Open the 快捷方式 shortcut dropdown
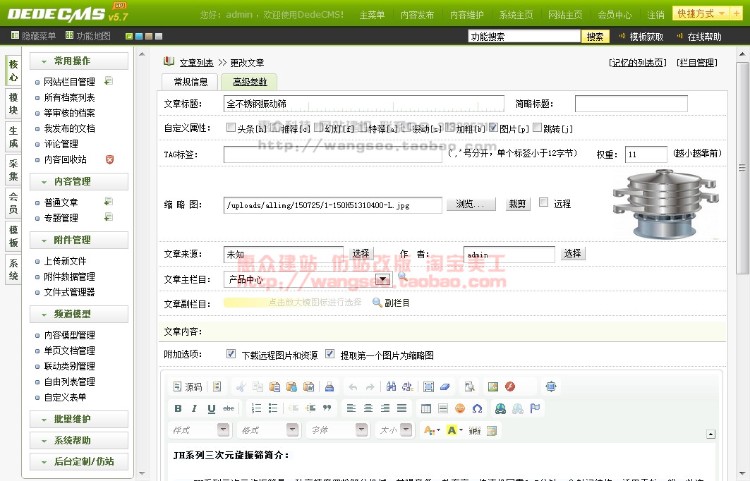The height and width of the screenshot is (481, 750). click(x=701, y=14)
